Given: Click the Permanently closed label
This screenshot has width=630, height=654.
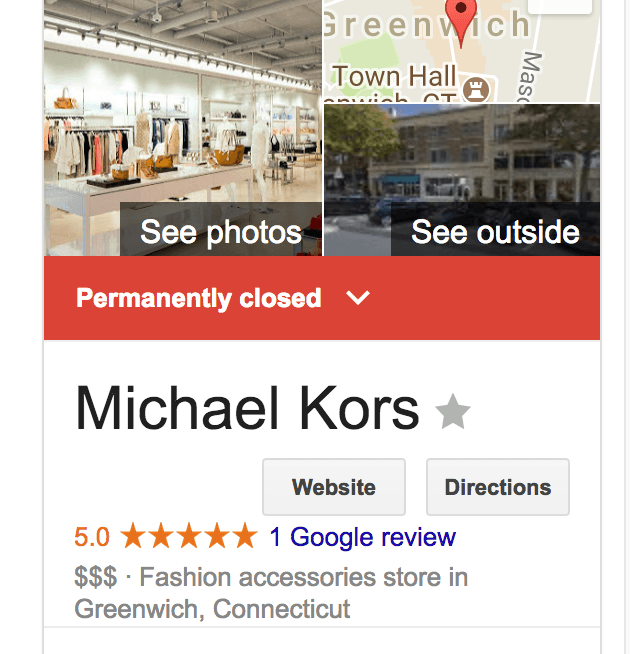Looking at the screenshot, I should [199, 298].
